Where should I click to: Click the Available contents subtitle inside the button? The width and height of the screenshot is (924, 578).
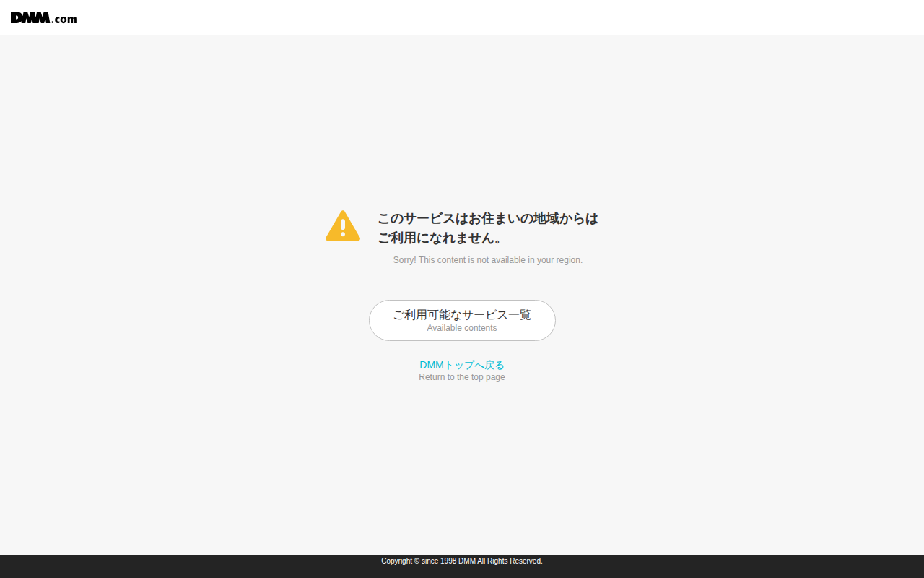pyautogui.click(x=462, y=327)
